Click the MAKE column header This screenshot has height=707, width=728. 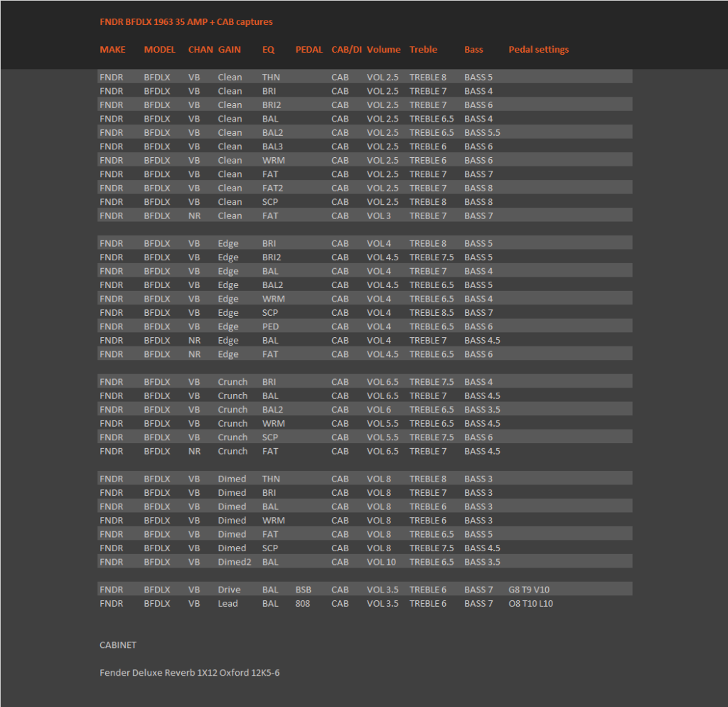tap(112, 50)
